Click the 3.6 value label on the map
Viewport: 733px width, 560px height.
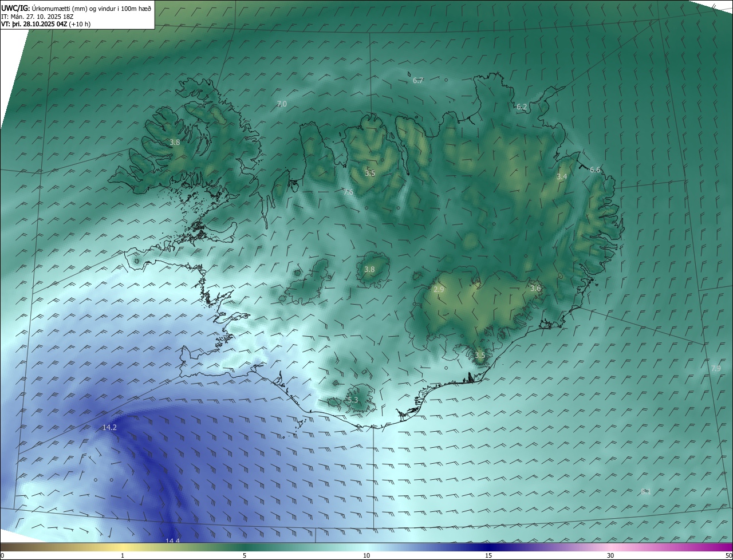[535, 289]
